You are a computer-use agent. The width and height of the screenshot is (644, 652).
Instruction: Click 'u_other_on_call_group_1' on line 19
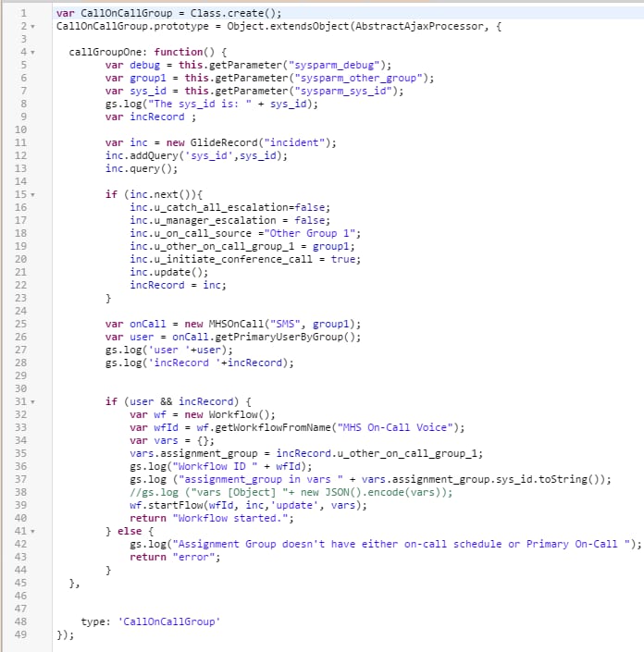(224, 246)
